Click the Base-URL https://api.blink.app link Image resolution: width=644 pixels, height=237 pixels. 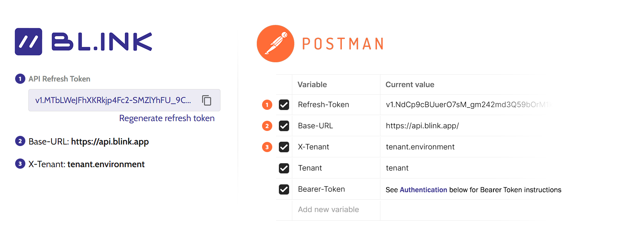point(110,142)
